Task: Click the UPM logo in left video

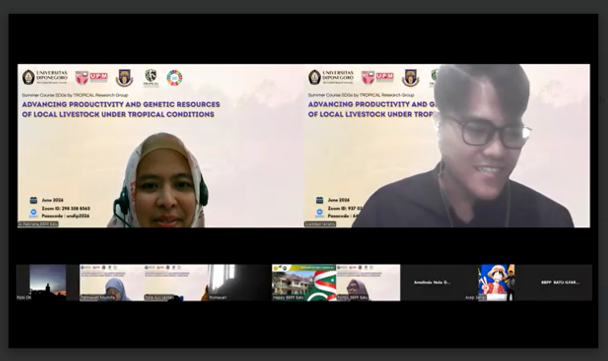Action: 92,78
